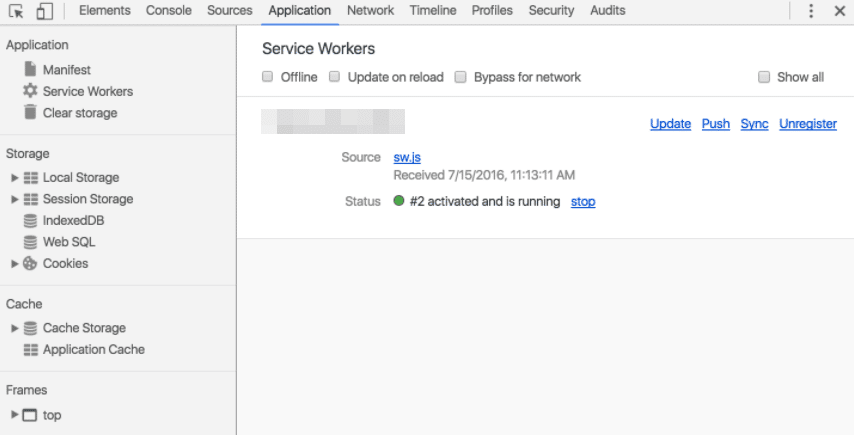Click the Manifest document icon
The height and width of the screenshot is (435, 854).
click(x=30, y=70)
